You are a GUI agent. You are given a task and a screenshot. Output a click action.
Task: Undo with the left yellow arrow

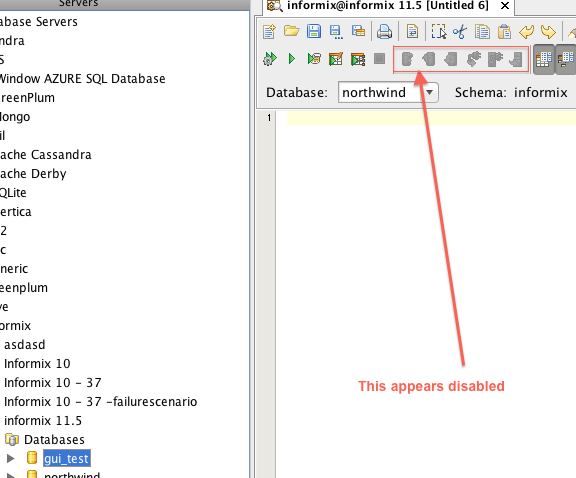pyautogui.click(x=526, y=32)
